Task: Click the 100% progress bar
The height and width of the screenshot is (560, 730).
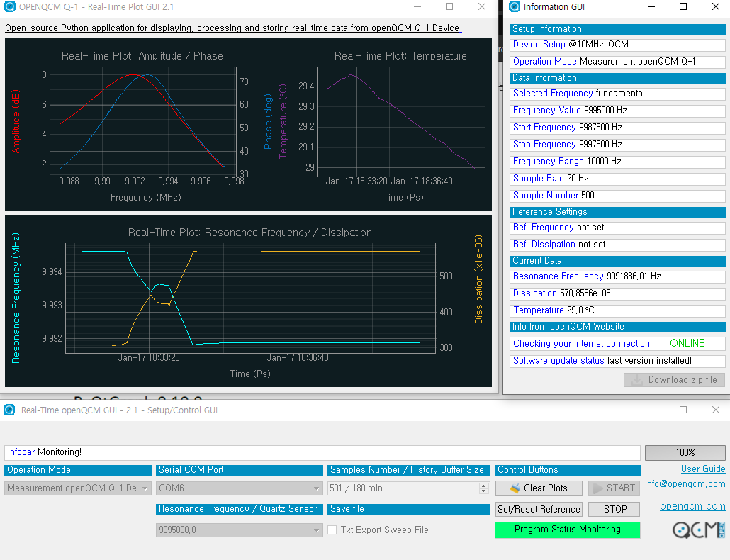Action: click(x=685, y=452)
